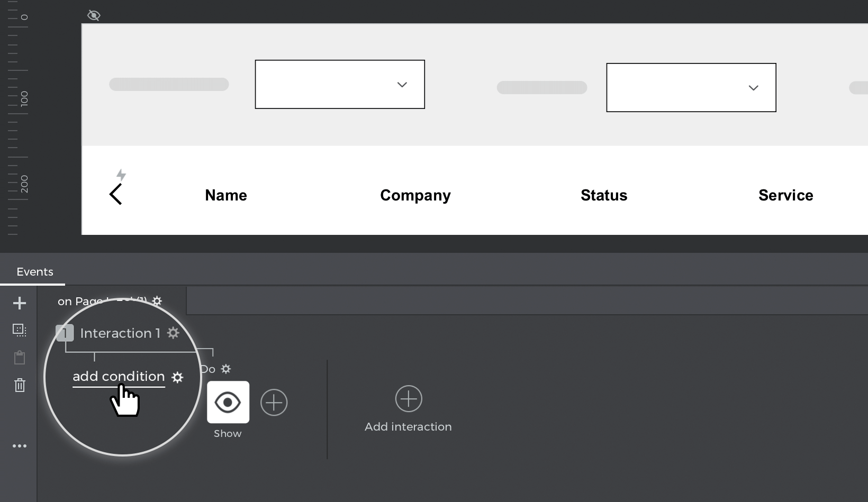Open the second dropdown select box on canvas
868x502 pixels.
(691, 87)
